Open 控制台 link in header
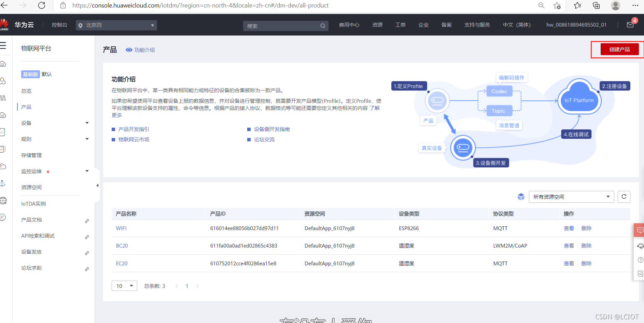This screenshot has width=644, height=323. (59, 25)
